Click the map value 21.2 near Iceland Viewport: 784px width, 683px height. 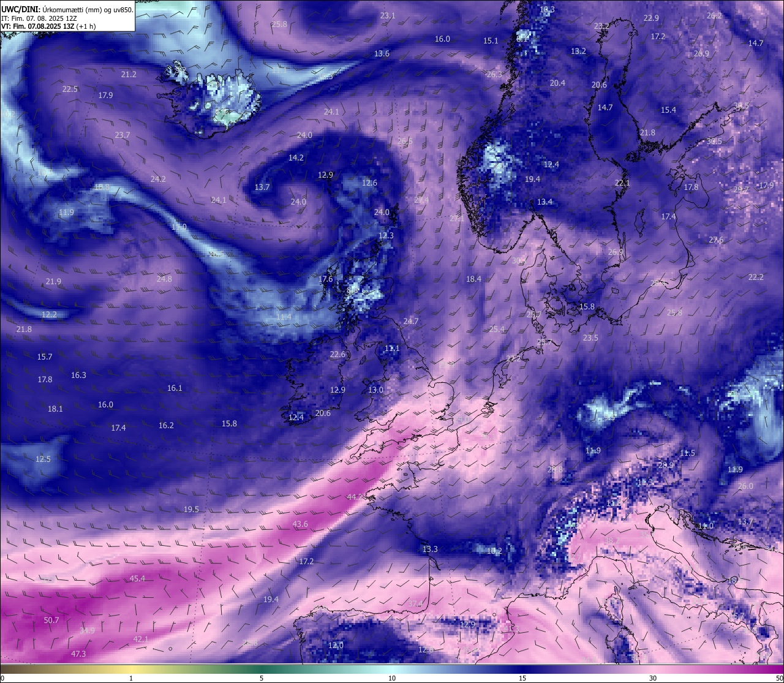pos(129,74)
